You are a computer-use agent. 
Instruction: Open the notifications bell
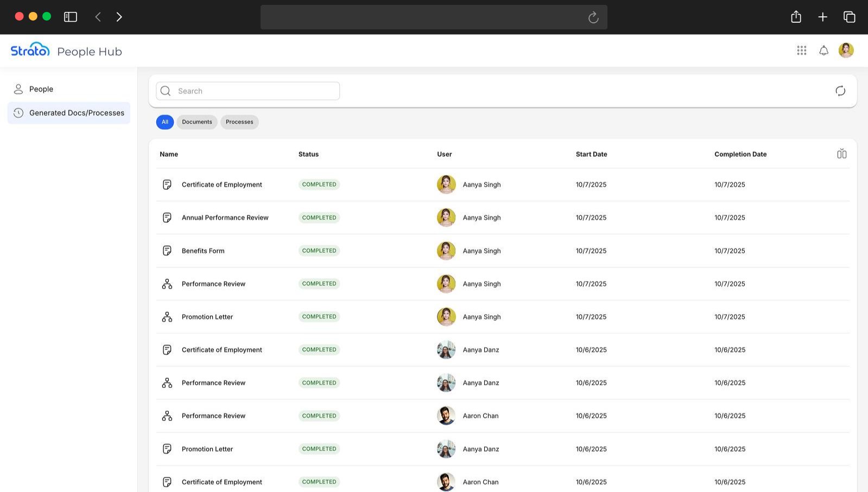(823, 50)
